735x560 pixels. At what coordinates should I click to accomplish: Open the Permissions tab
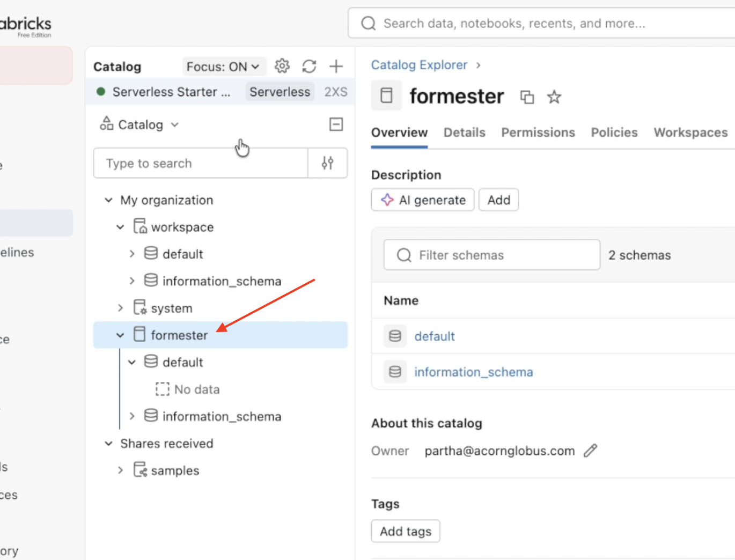pos(538,132)
